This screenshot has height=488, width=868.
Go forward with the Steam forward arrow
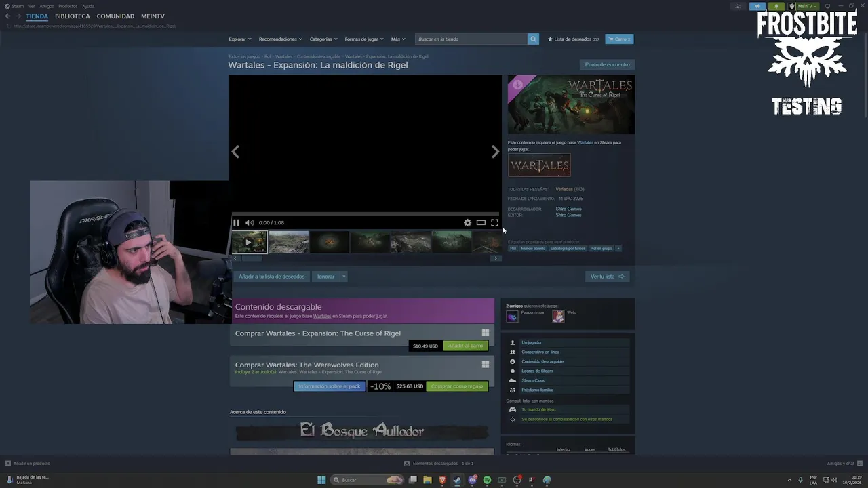18,16
